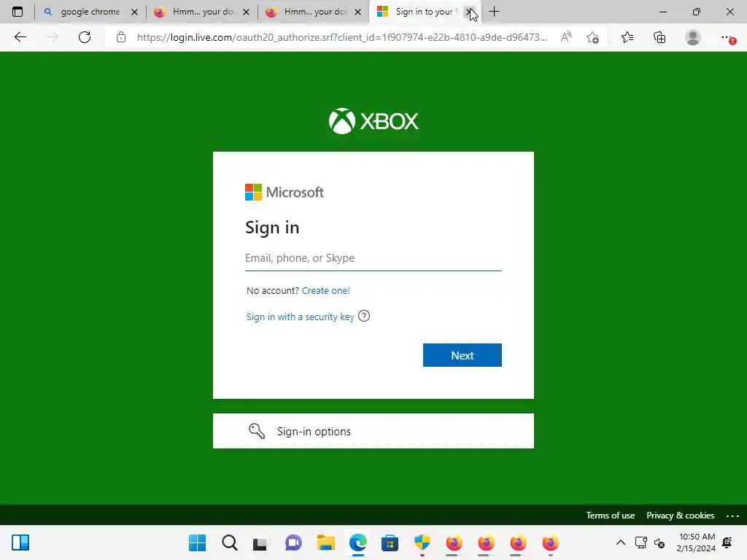Open the security key help question mark
This screenshot has width=747, height=560.
(364, 316)
